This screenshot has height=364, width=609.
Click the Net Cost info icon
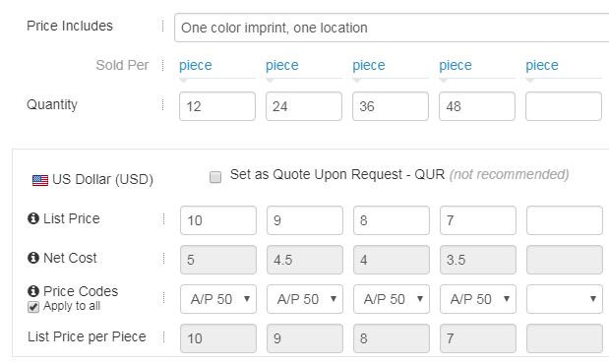pyautogui.click(x=33, y=258)
